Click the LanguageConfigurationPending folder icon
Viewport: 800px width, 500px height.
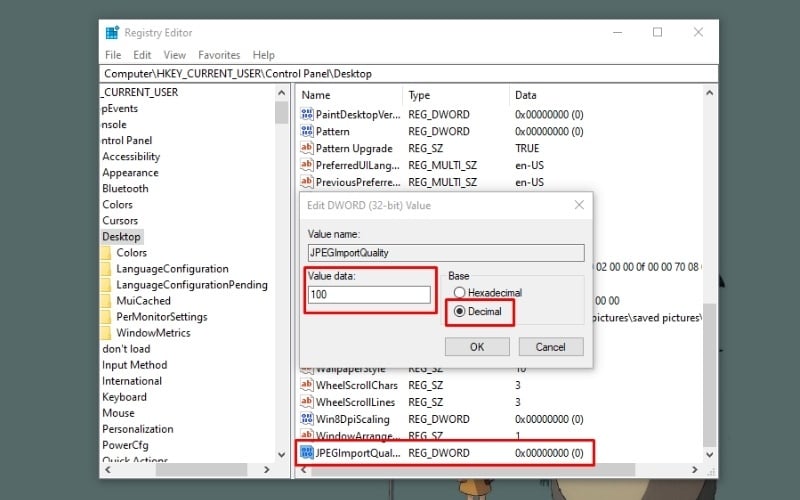[106, 285]
